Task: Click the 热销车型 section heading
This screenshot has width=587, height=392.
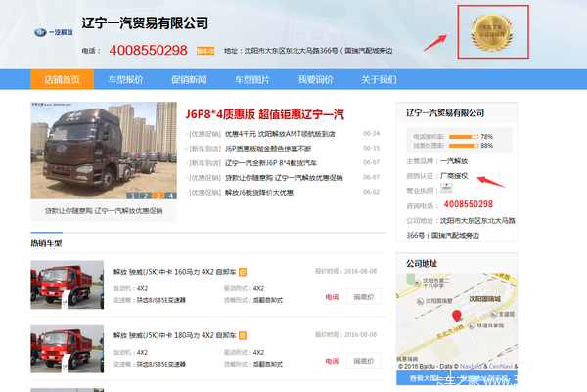Action: pos(46,243)
